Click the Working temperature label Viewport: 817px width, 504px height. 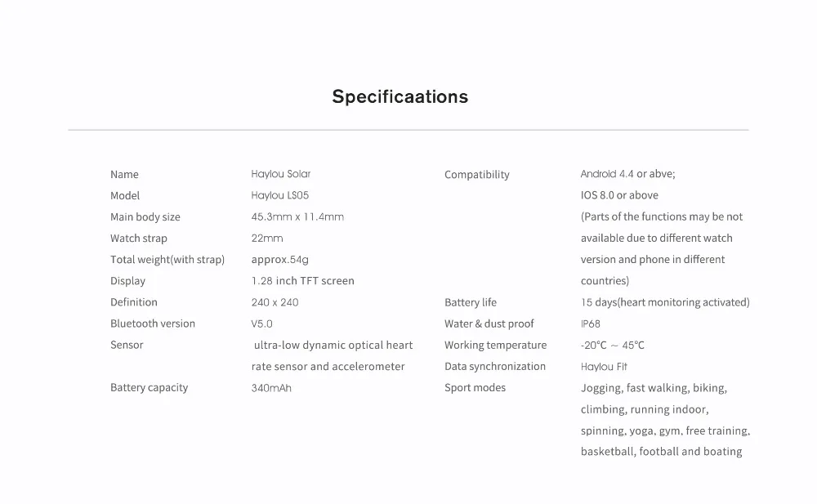[x=495, y=345]
